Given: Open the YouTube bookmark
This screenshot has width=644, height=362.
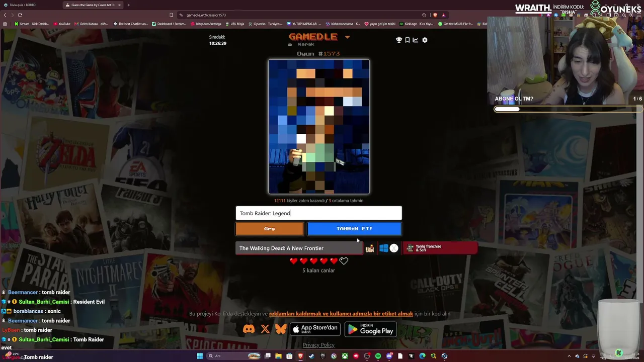Looking at the screenshot, I should (x=61, y=24).
